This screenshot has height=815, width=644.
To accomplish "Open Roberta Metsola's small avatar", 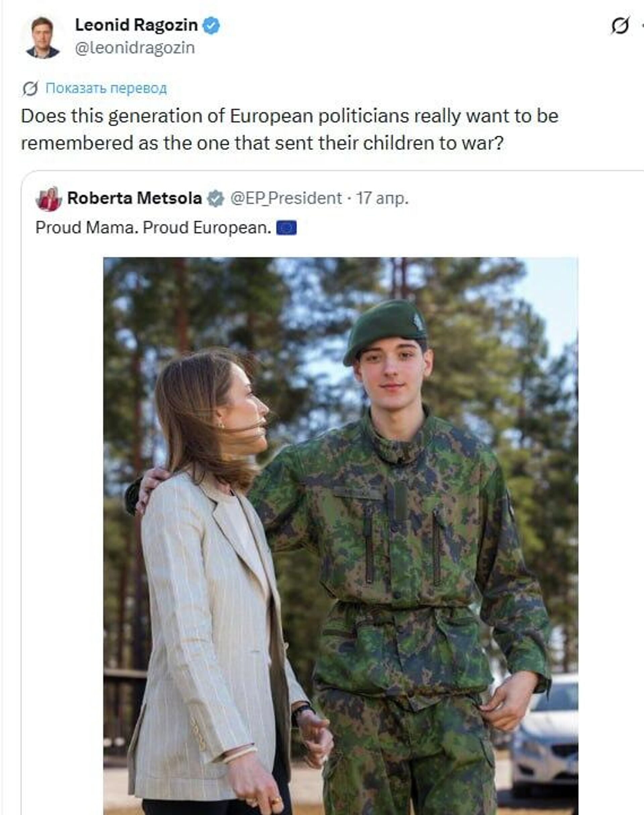I will pos(49,199).
